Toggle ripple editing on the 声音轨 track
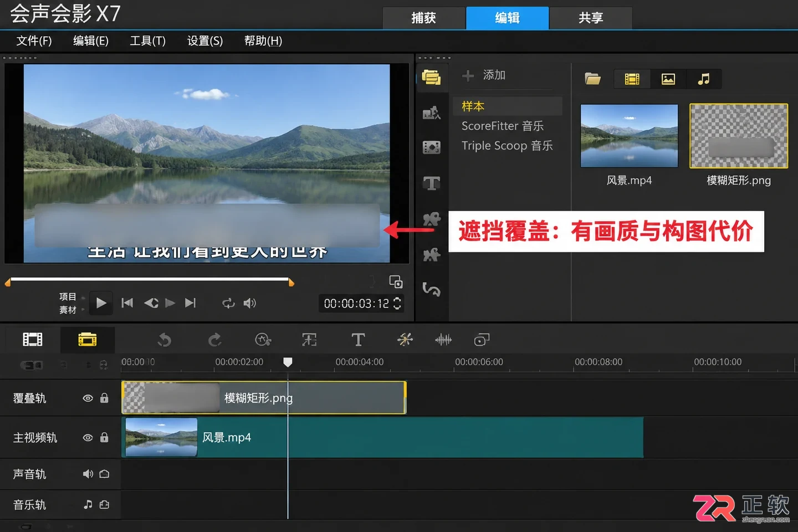 [104, 474]
